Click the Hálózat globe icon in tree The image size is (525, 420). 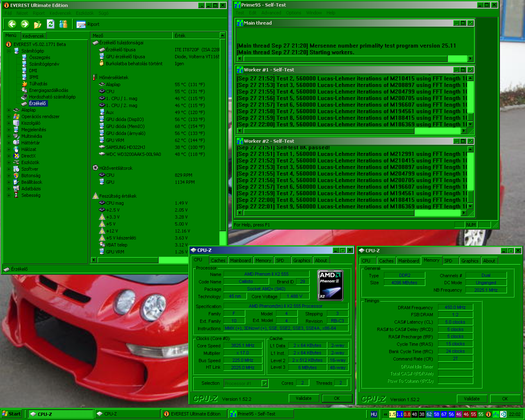point(16,149)
